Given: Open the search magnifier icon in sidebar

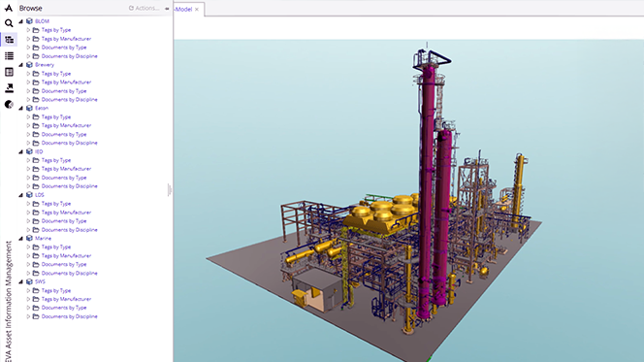Looking at the screenshot, I should coord(9,23).
